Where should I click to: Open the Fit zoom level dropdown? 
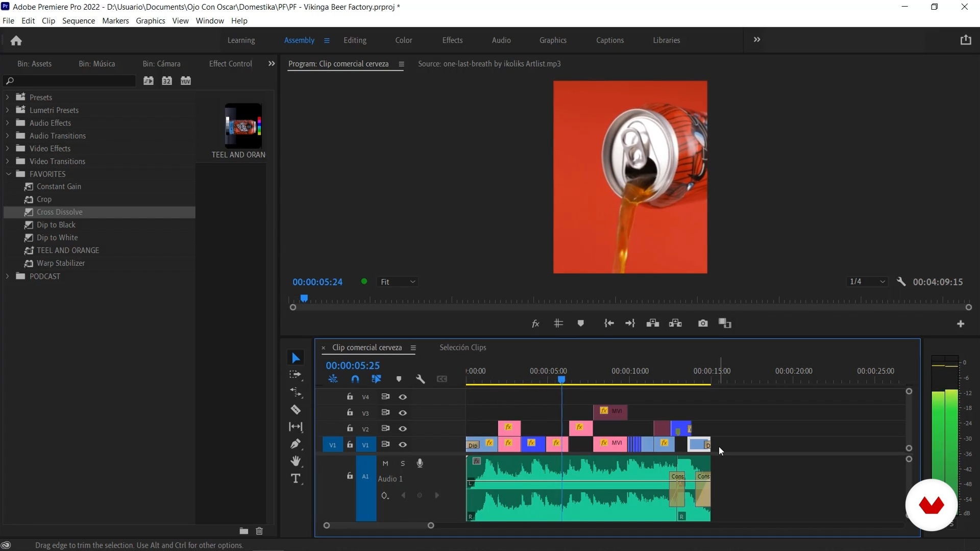click(x=398, y=282)
